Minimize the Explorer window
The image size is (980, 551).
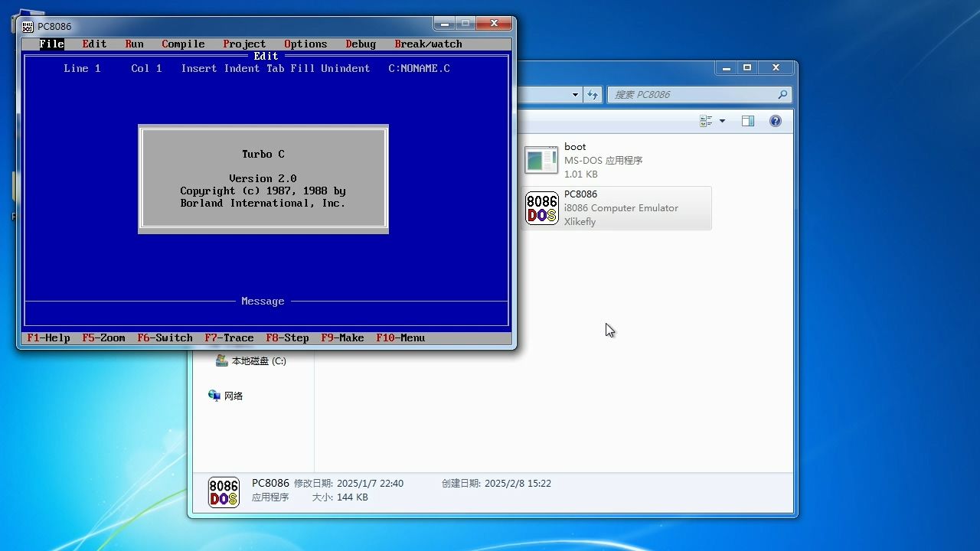click(x=727, y=68)
